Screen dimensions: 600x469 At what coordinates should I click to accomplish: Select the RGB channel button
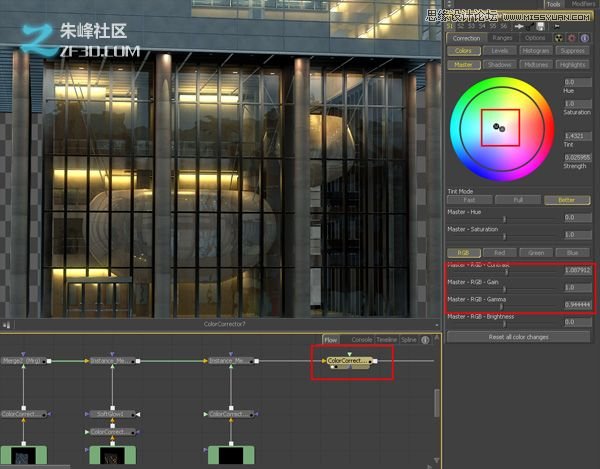tap(463, 253)
